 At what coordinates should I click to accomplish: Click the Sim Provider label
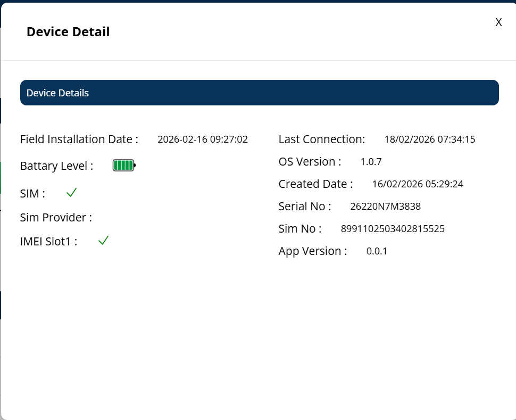pyautogui.click(x=56, y=217)
